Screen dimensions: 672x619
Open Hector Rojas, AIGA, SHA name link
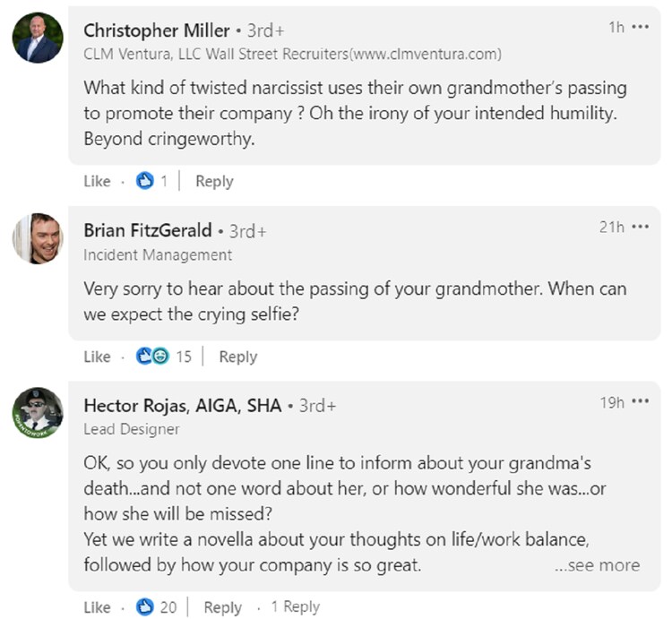pos(183,406)
